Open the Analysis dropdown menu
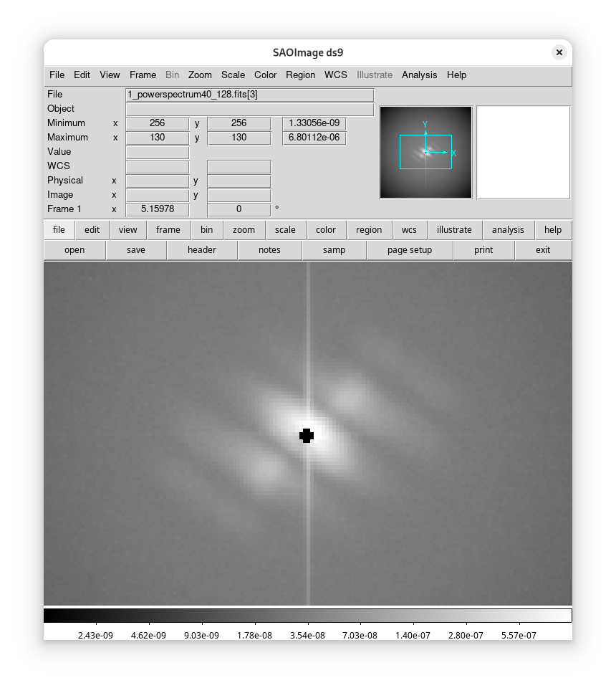This screenshot has width=616, height=688. (x=419, y=75)
